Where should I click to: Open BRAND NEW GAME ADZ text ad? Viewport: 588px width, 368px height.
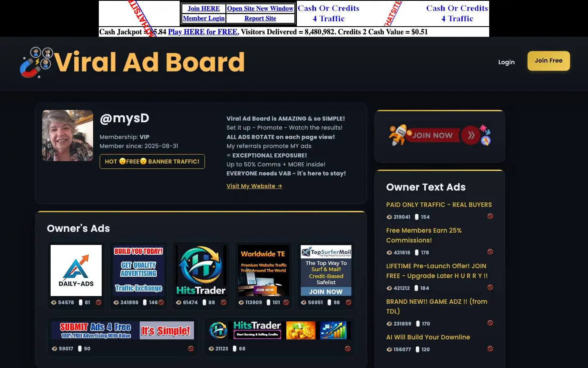coord(437,306)
